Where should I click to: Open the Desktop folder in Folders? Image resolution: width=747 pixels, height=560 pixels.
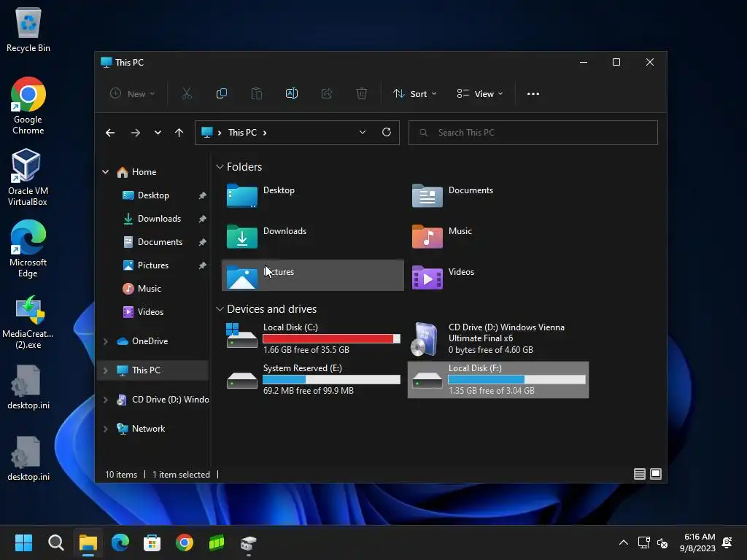(312, 195)
